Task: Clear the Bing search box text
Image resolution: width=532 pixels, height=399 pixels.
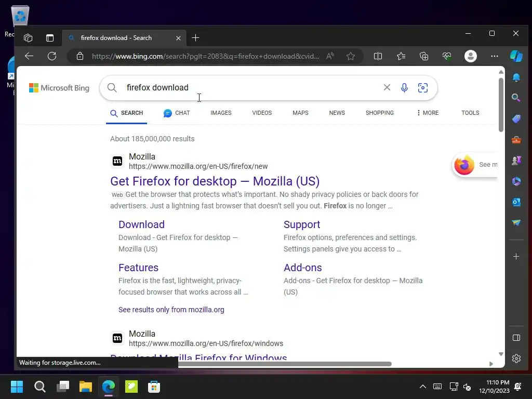Action: pyautogui.click(x=387, y=87)
